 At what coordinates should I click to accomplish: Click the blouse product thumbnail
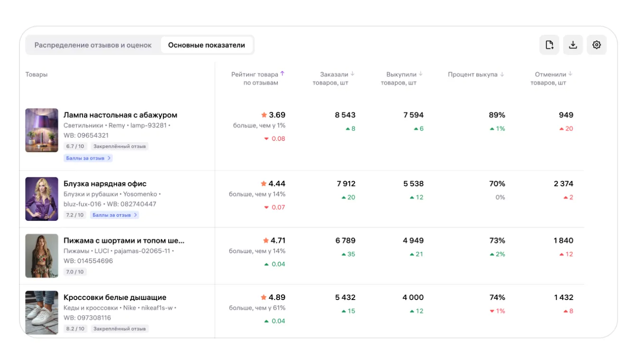[42, 199]
